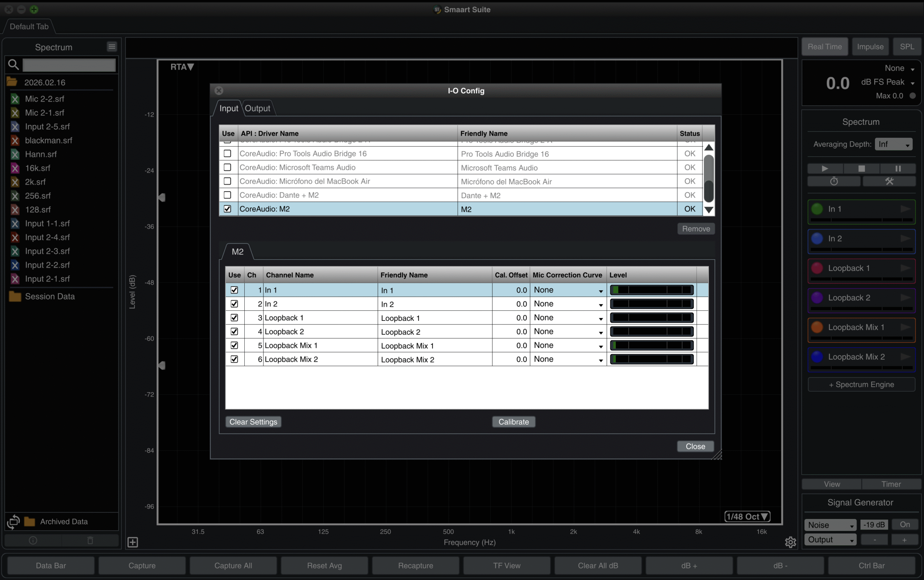Open the RTA graph type dropdown
The image size is (924, 580).
pos(182,67)
